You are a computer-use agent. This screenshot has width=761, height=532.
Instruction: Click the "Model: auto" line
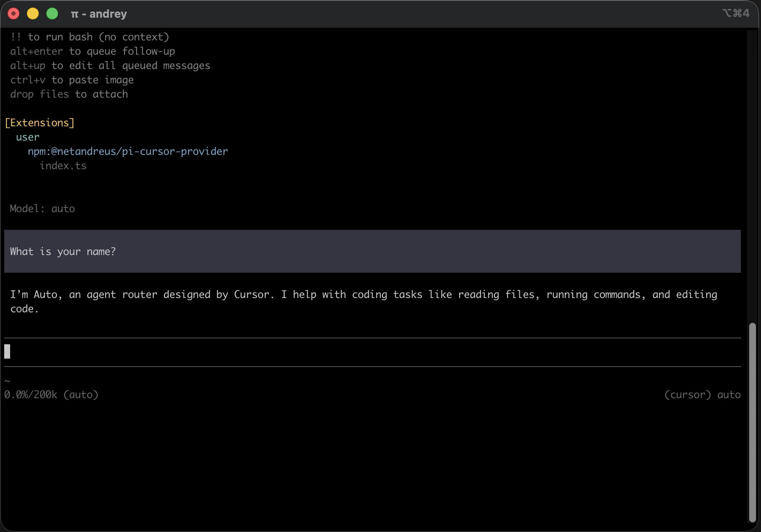[43, 209]
